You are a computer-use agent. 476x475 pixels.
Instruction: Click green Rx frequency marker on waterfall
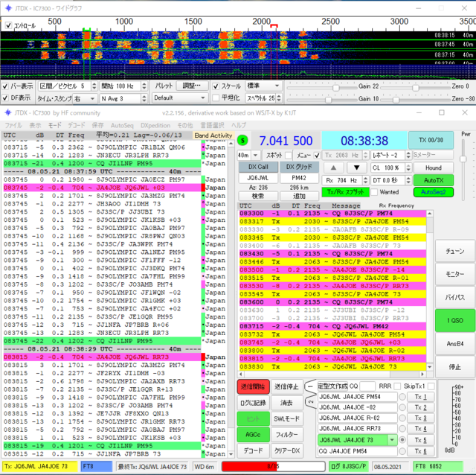click(87, 30)
